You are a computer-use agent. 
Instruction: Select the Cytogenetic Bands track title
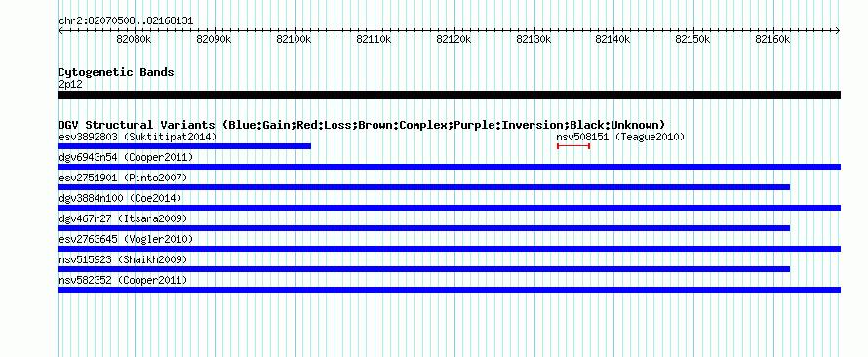tap(116, 72)
